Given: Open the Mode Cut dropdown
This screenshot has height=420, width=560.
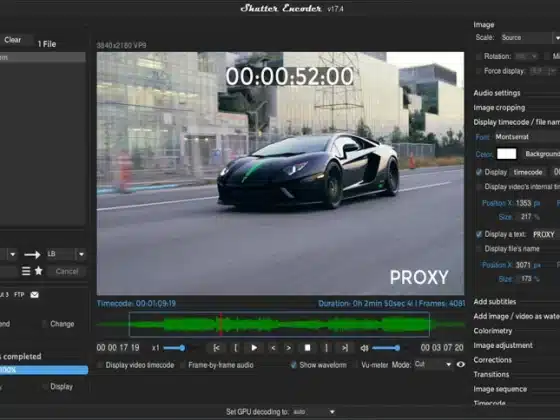Looking at the screenshot, I should click(x=433, y=365).
